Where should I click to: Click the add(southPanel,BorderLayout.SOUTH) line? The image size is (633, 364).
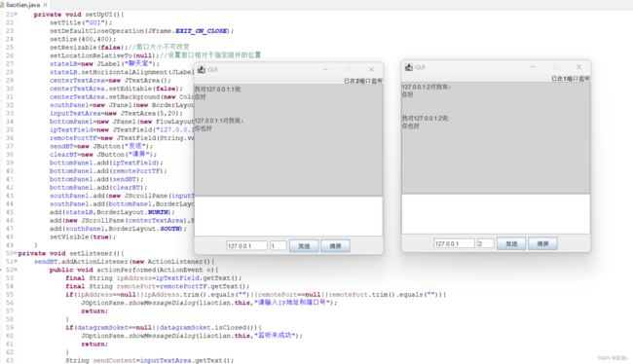click(x=118, y=229)
